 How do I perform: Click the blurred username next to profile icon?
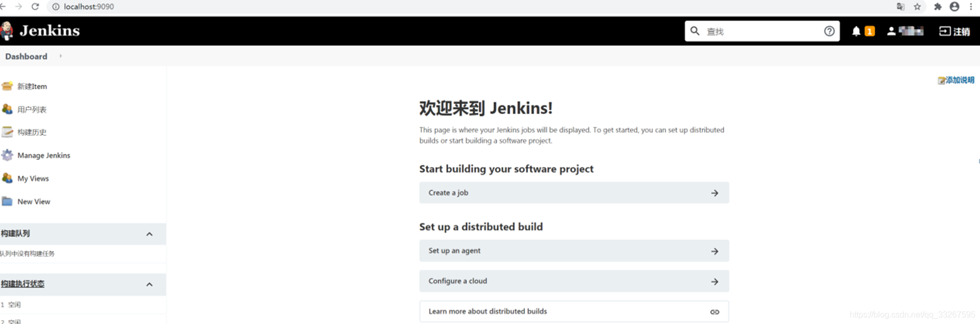pos(911,31)
